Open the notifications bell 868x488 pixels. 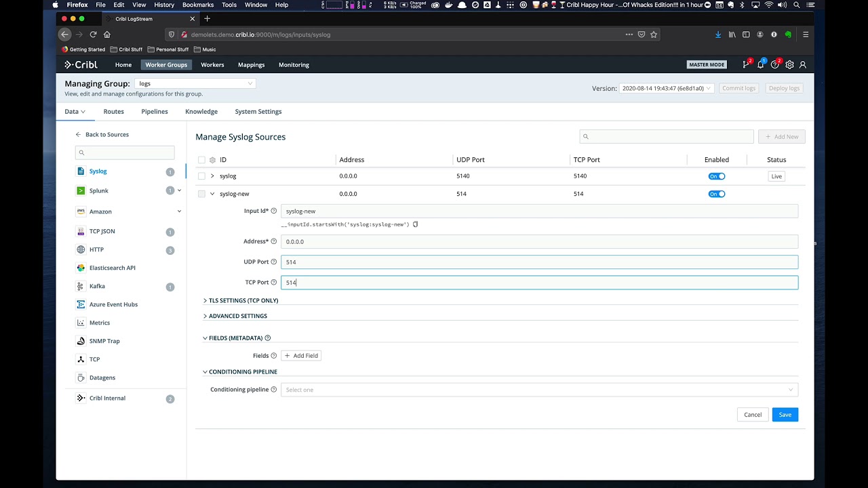coord(760,64)
